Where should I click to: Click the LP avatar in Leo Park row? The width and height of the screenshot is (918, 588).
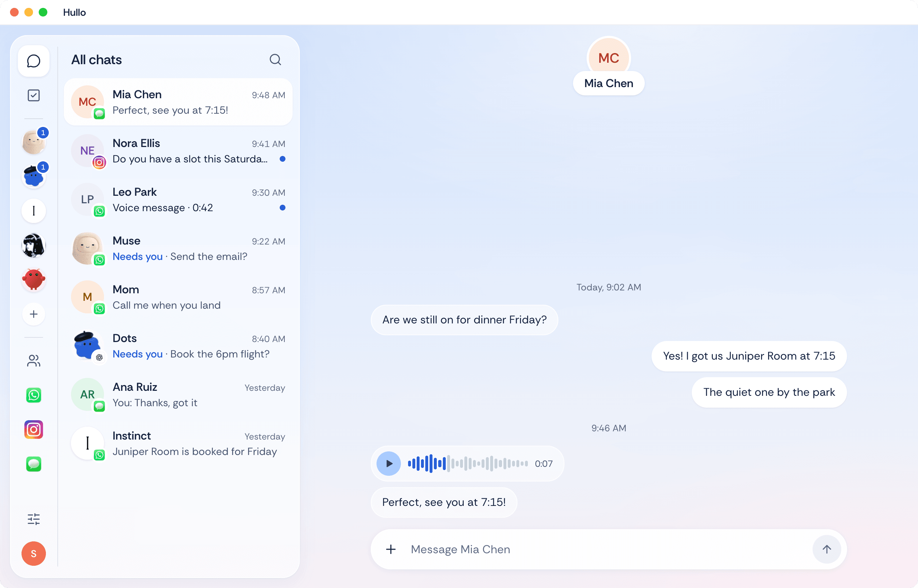pos(87,199)
